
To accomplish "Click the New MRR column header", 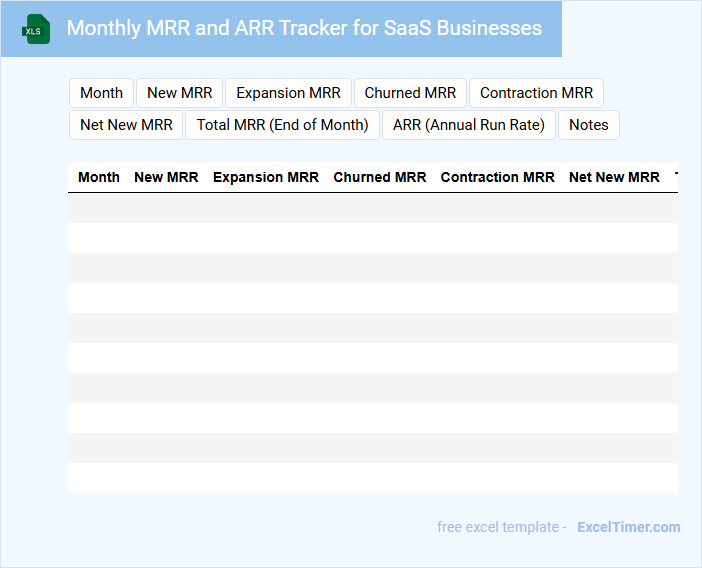I will (x=166, y=177).
